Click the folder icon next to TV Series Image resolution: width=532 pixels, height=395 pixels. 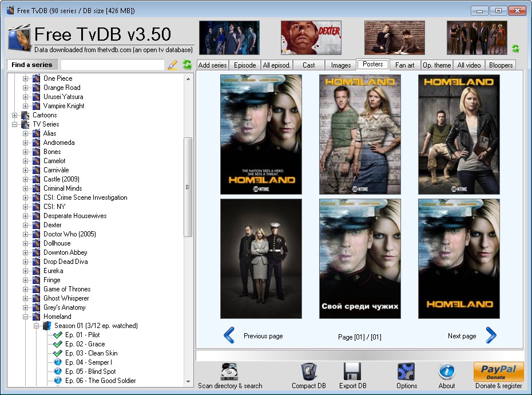tap(25, 124)
